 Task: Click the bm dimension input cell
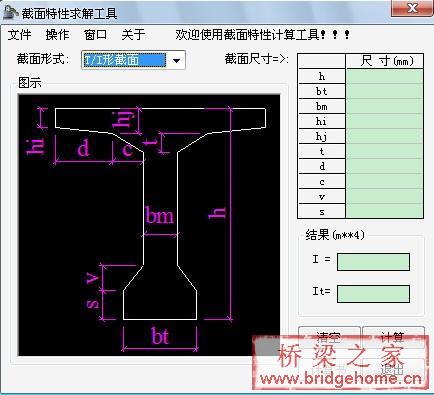pyautogui.click(x=385, y=106)
